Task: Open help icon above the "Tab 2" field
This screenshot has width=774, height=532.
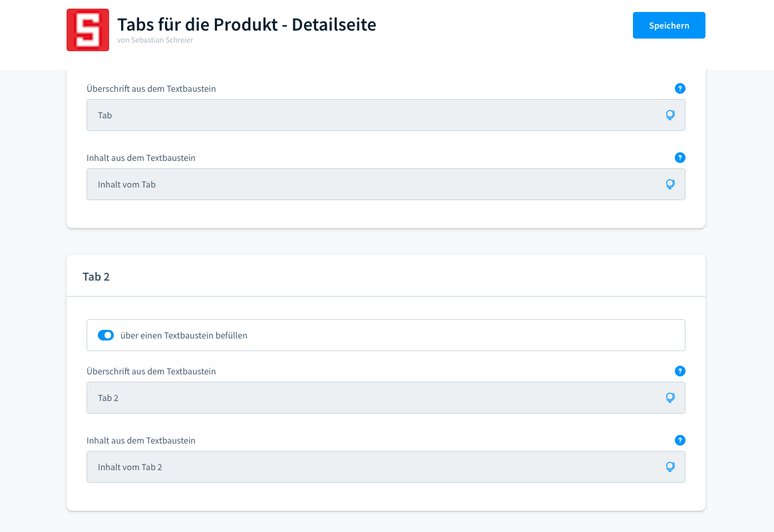Action: point(679,371)
